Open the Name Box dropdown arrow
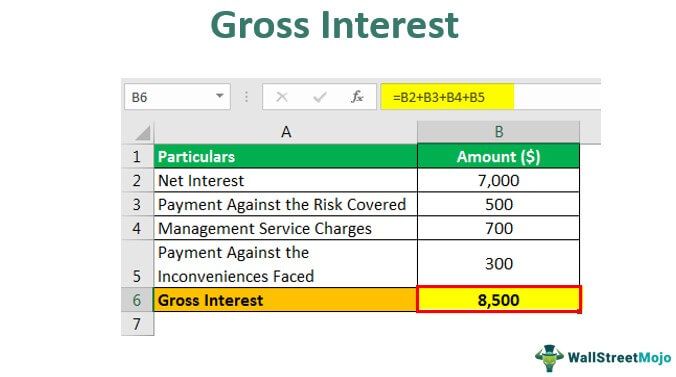676x377 pixels. [x=219, y=96]
